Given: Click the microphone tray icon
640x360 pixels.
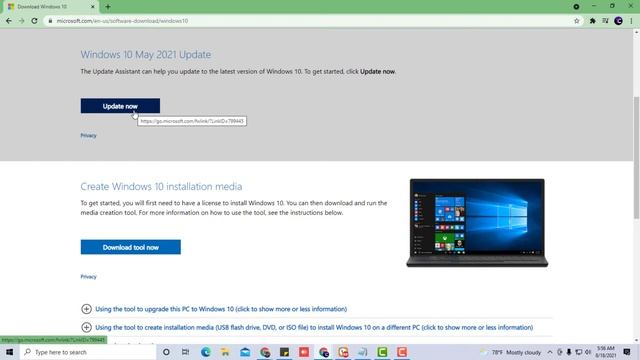Looking at the screenshot, I should [x=569, y=352].
